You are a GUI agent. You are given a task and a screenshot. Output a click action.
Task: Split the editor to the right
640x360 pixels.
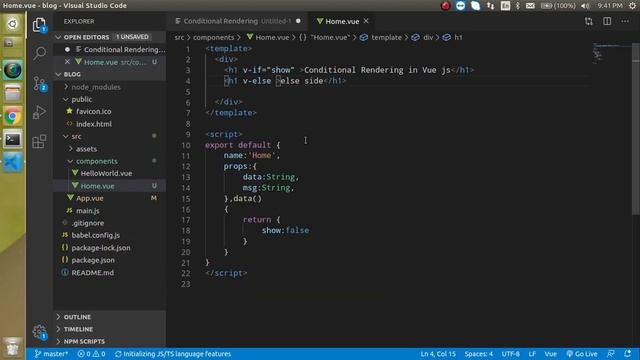(x=607, y=21)
